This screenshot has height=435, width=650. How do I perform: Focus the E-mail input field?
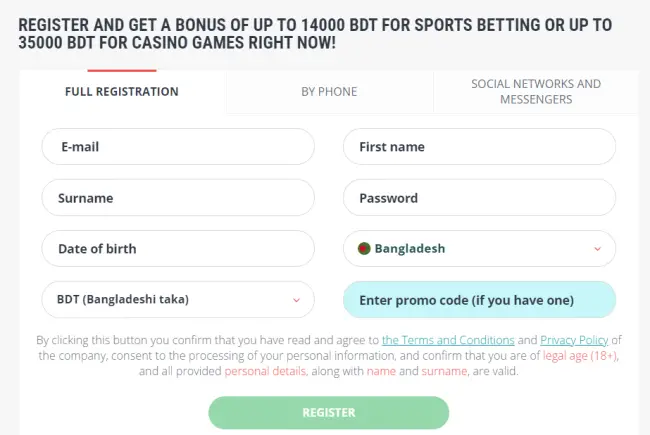[178, 146]
